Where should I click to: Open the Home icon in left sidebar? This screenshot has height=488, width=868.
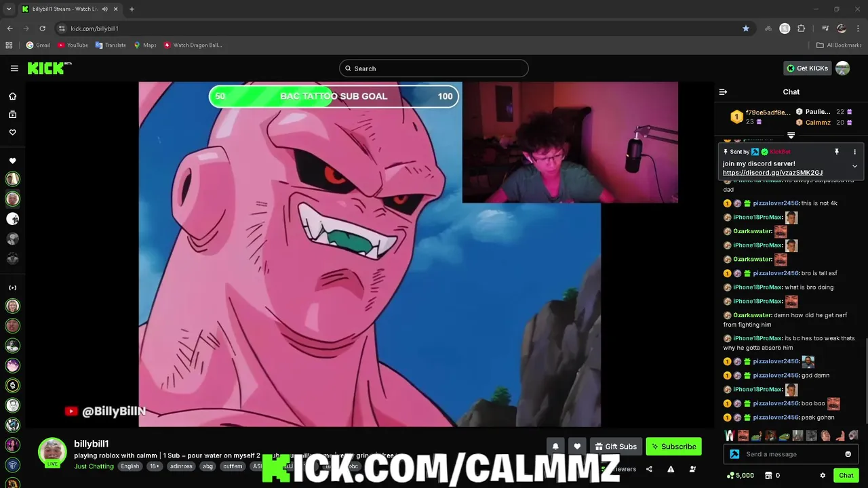(x=12, y=96)
